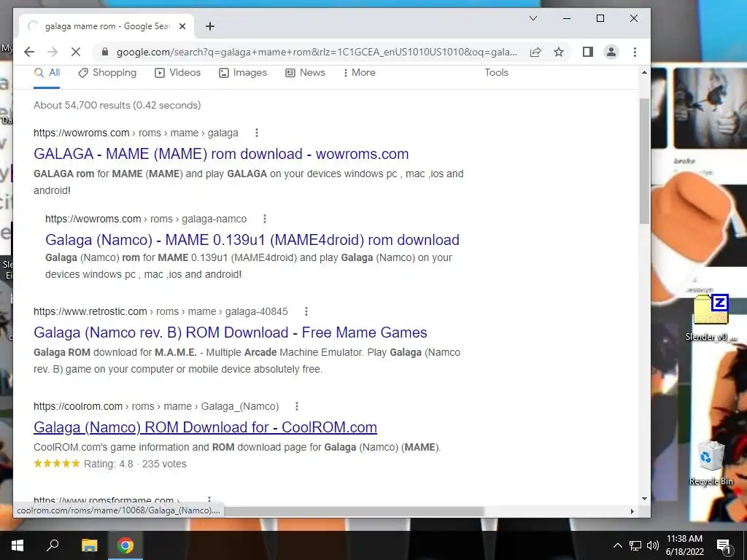This screenshot has width=747, height=560.
Task: Click the coolrom.com Galaga_(Namco) breadcrumb URL
Action: pyautogui.click(x=156, y=406)
